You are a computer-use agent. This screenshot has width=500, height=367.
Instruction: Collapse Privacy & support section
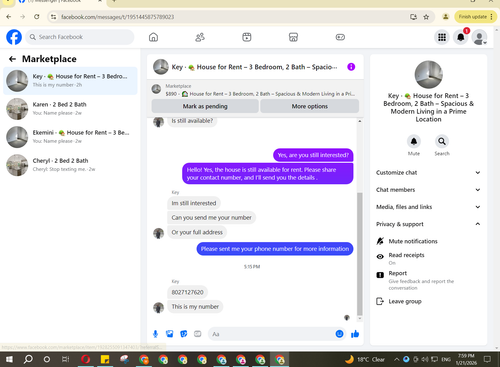(428, 224)
